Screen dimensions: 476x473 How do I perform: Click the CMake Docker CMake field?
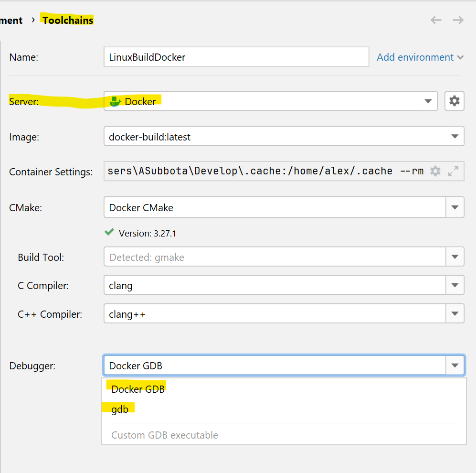point(275,207)
